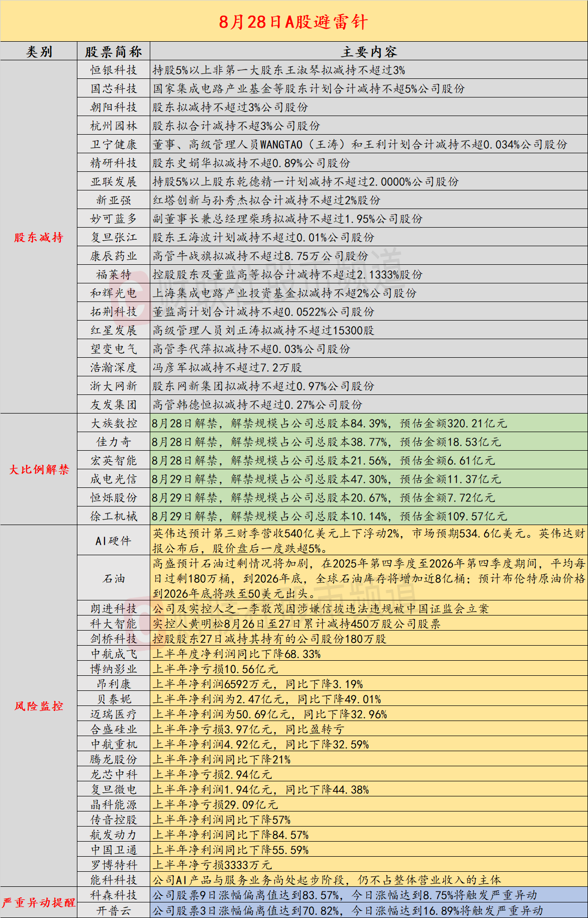Select the '大比例解禁' category cell
The image size is (588, 918).
click(39, 469)
